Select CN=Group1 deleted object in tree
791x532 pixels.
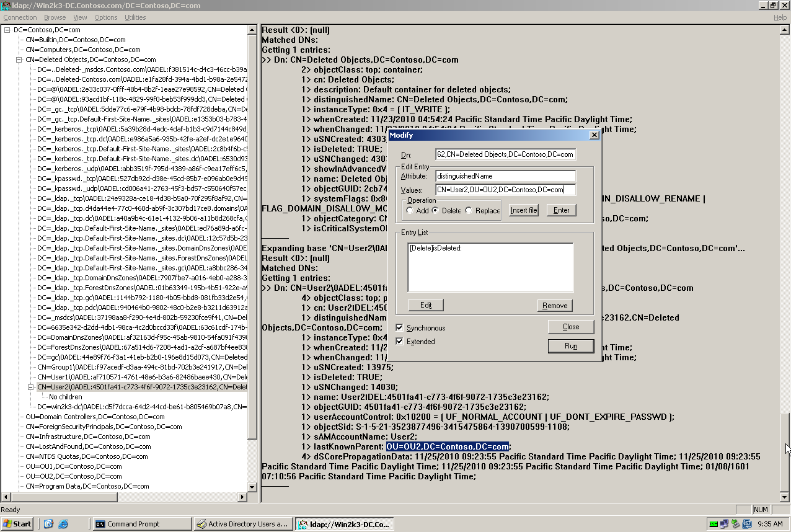tap(142, 367)
